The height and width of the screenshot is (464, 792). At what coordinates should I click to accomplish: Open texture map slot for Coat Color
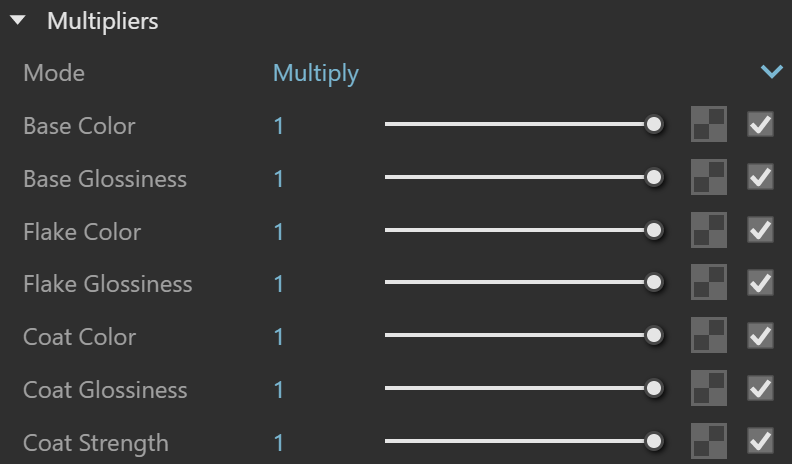pos(709,335)
